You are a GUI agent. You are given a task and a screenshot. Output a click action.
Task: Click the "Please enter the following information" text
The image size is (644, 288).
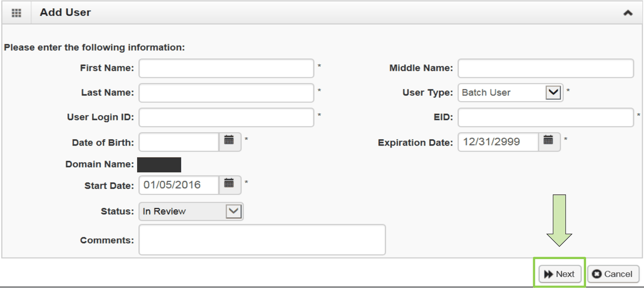coord(94,47)
